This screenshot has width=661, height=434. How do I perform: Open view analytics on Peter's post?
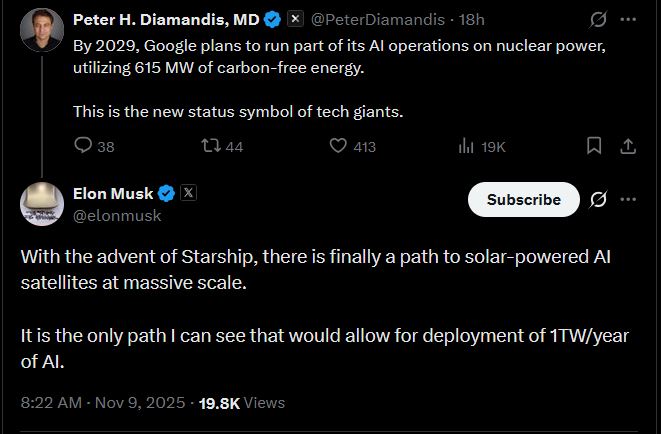[466, 146]
